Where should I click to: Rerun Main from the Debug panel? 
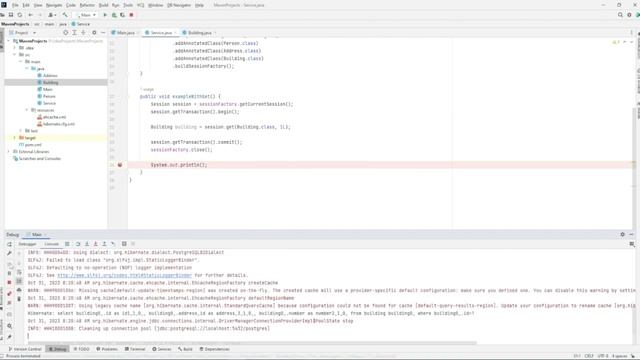pos(9,244)
